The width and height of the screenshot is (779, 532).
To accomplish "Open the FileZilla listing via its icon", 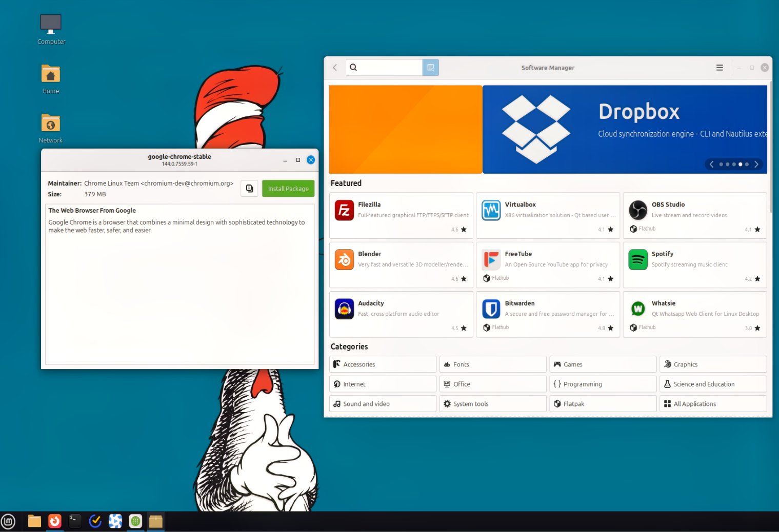I will click(344, 210).
